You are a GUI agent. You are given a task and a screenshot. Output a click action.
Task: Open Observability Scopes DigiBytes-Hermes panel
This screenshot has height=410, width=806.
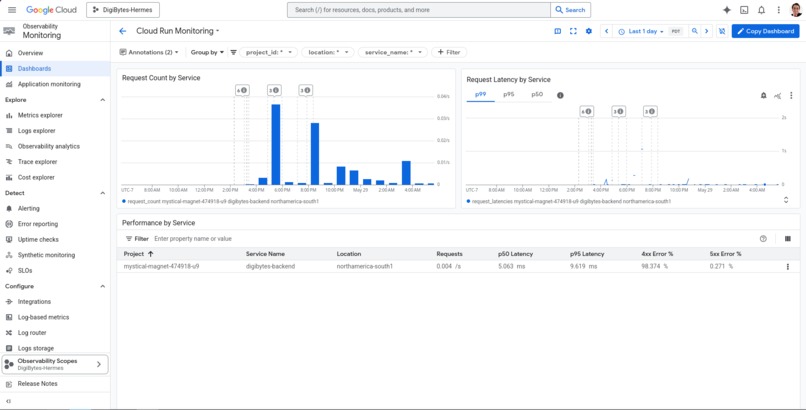tap(55, 364)
